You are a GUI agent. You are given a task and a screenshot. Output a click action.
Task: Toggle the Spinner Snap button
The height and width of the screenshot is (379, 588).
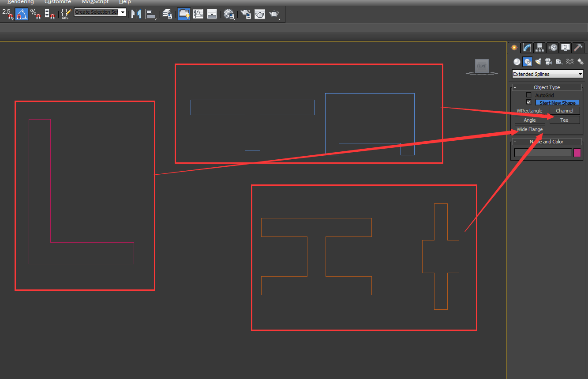(x=50, y=14)
